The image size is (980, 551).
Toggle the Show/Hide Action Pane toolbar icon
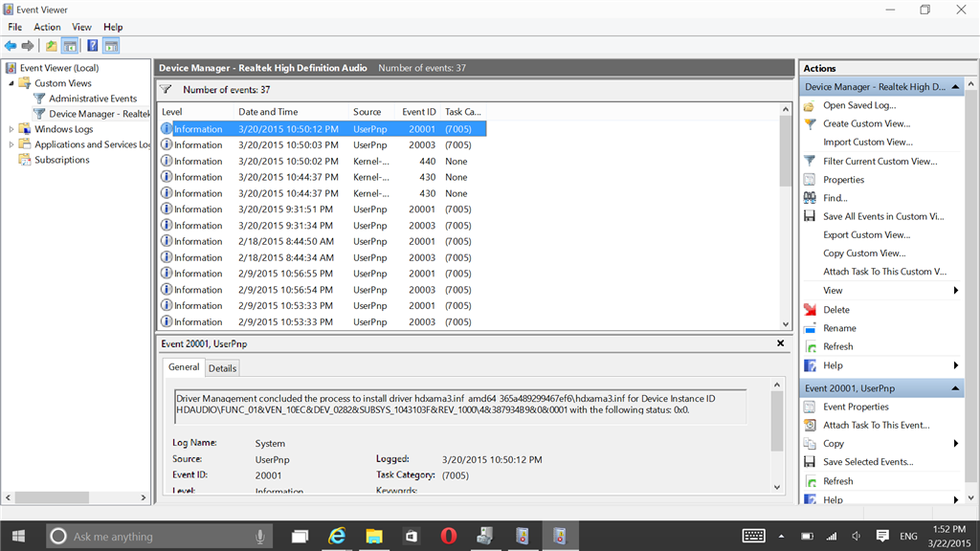(111, 46)
